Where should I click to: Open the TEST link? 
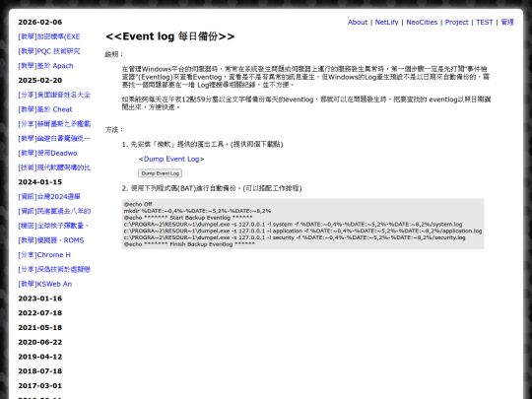[x=484, y=22]
